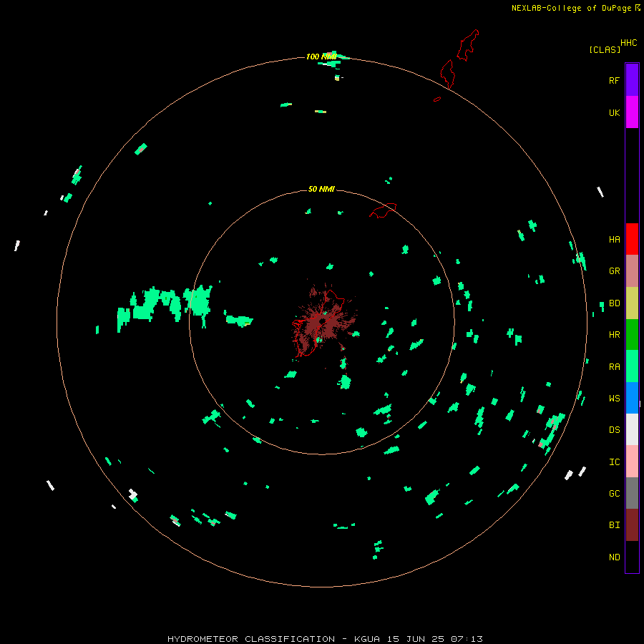
Task: Click the red HA legend swatch
Action: [632, 239]
